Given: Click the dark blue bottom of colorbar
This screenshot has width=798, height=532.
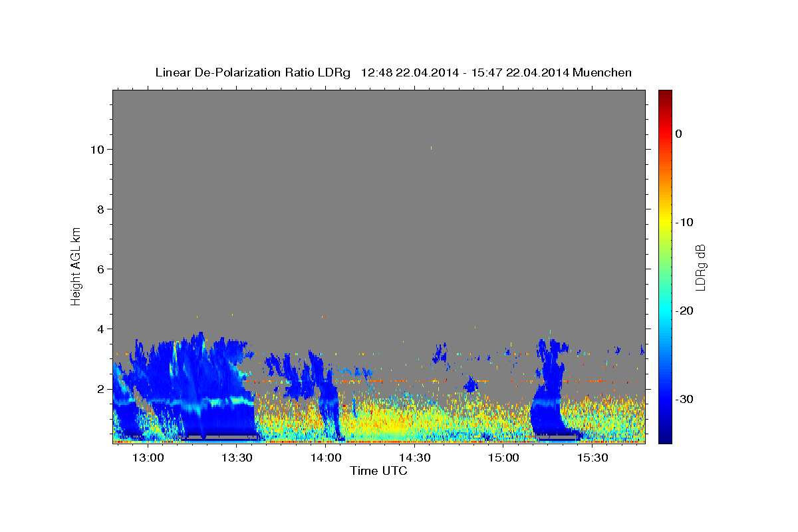Looking at the screenshot, I should click(665, 438).
